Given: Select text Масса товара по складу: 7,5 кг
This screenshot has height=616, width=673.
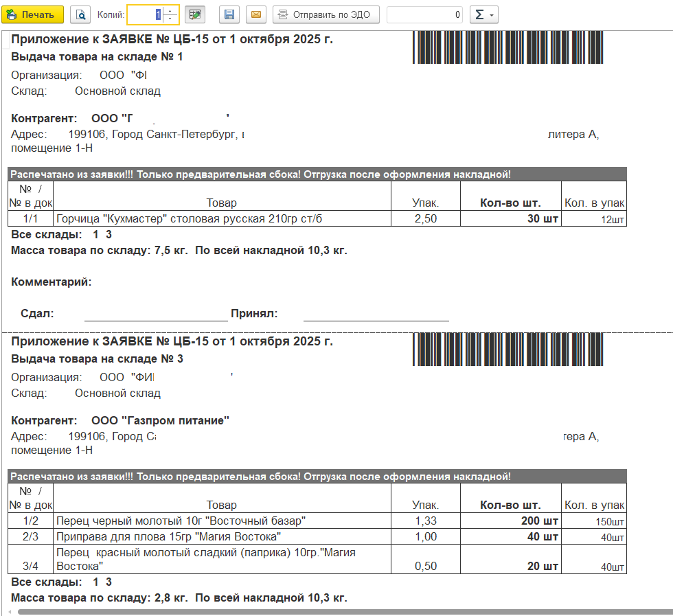Looking at the screenshot, I should (100, 250).
